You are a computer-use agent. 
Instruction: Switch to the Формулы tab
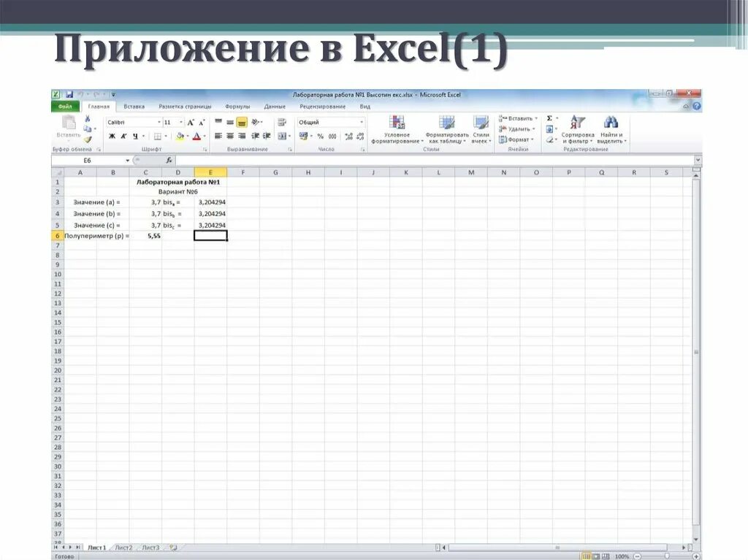coord(237,107)
